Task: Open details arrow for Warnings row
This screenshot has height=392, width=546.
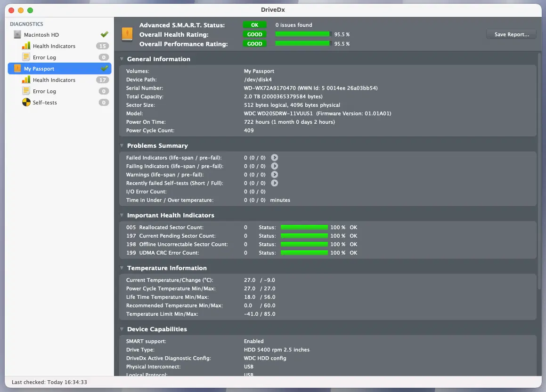Action: click(274, 175)
